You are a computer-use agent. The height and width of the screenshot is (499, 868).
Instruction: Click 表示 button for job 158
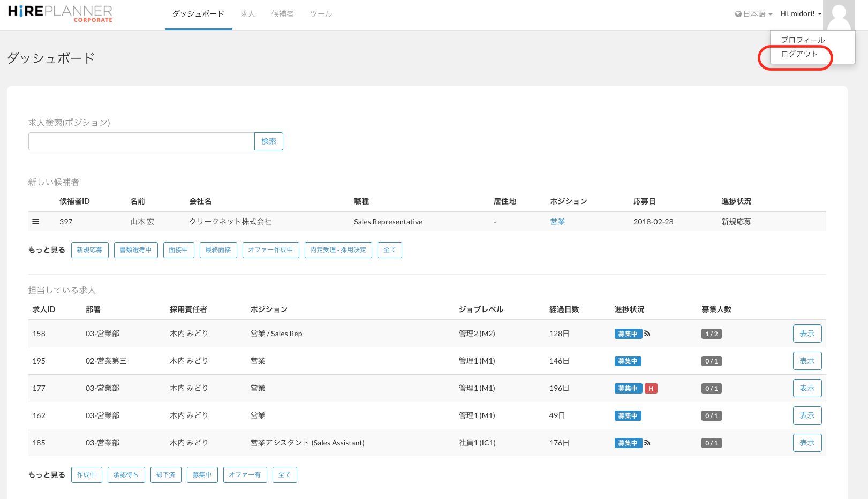tap(807, 334)
